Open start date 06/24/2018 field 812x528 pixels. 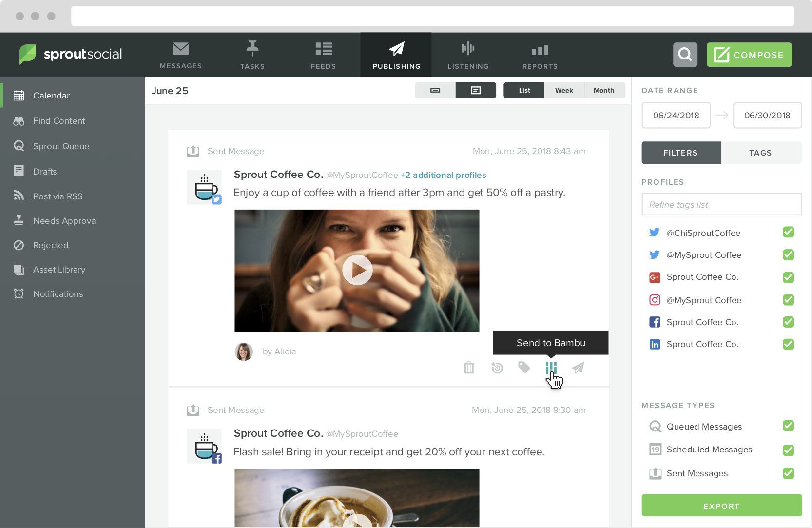676,116
